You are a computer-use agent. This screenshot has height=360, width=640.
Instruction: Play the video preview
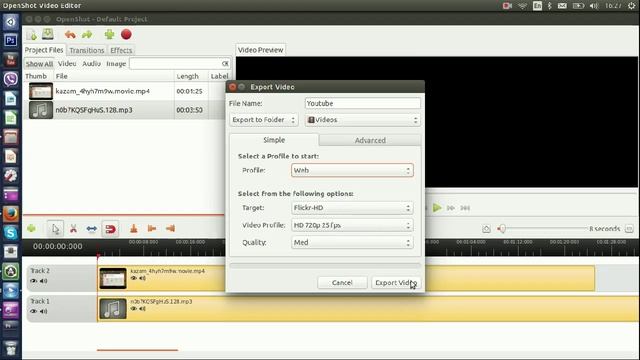437,208
